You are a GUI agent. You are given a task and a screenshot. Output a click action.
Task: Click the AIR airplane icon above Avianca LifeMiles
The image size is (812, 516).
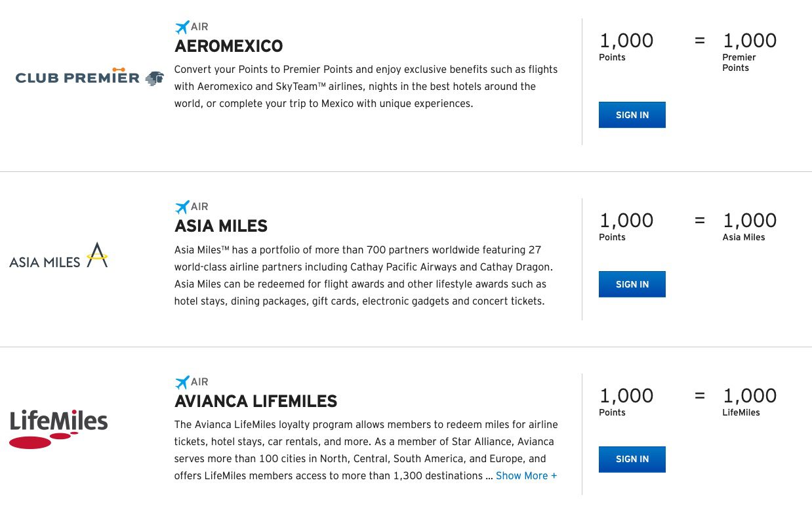pos(182,382)
